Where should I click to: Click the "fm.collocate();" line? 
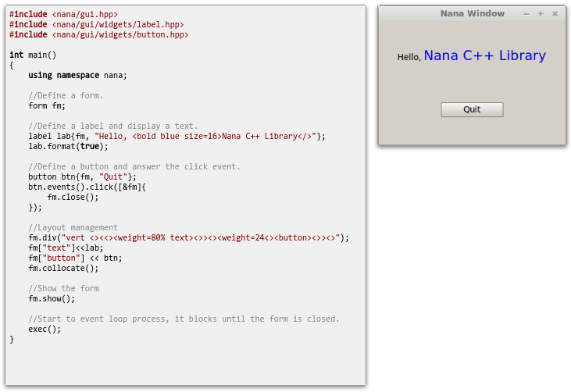coord(63,269)
